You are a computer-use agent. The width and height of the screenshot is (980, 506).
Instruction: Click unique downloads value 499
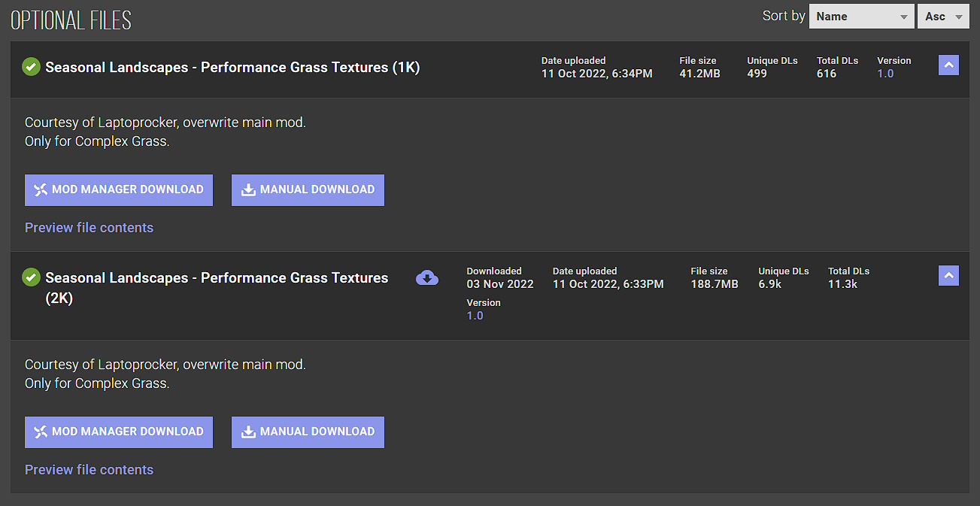pyautogui.click(x=757, y=74)
